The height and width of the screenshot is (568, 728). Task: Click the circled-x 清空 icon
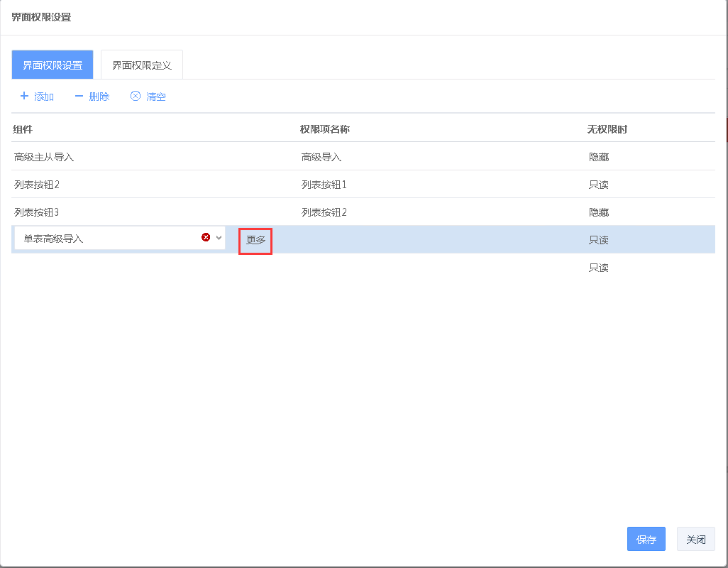click(x=136, y=96)
